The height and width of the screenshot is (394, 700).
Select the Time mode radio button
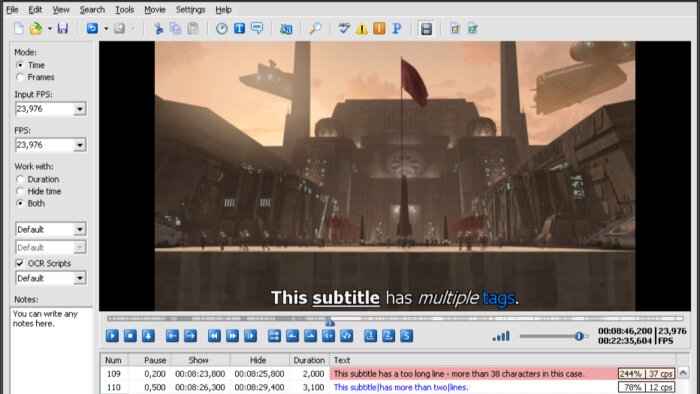pyautogui.click(x=20, y=65)
